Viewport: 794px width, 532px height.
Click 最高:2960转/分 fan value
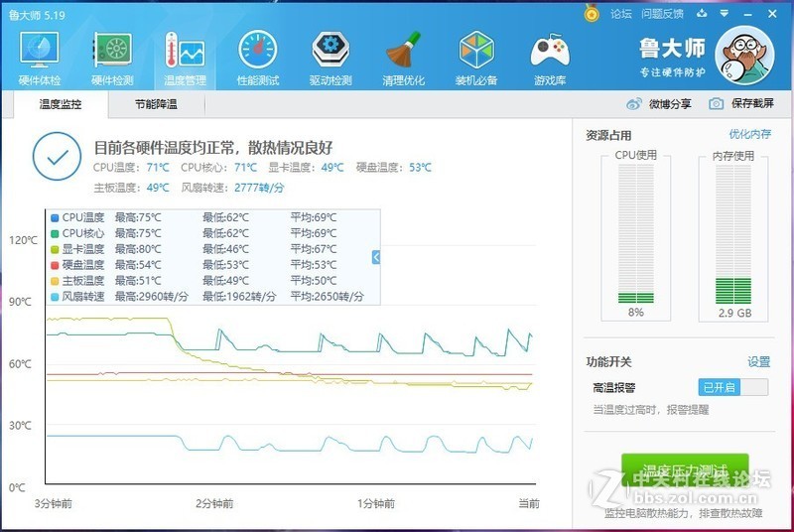point(152,297)
